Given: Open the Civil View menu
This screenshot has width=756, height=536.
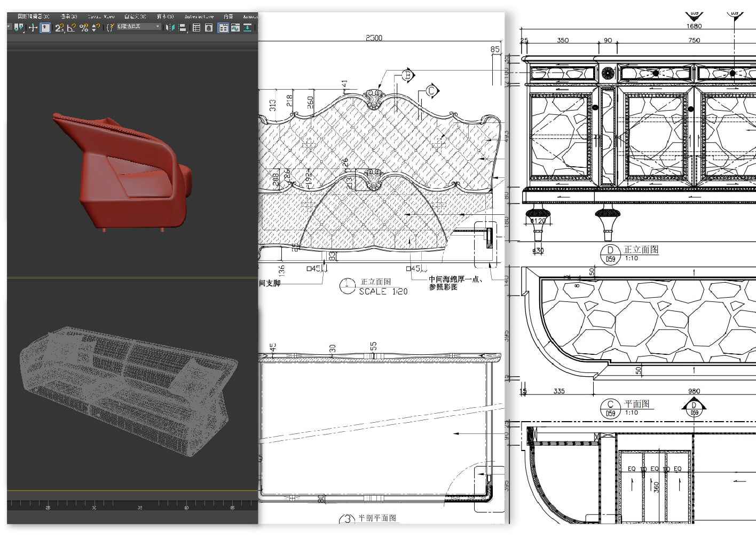Looking at the screenshot, I should click(x=101, y=17).
